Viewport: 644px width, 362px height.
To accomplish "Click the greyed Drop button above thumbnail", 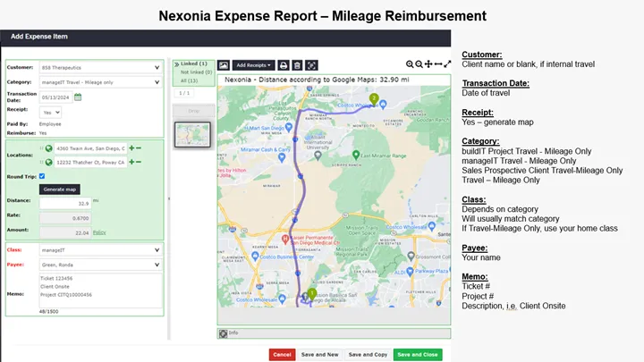I will point(193,111).
